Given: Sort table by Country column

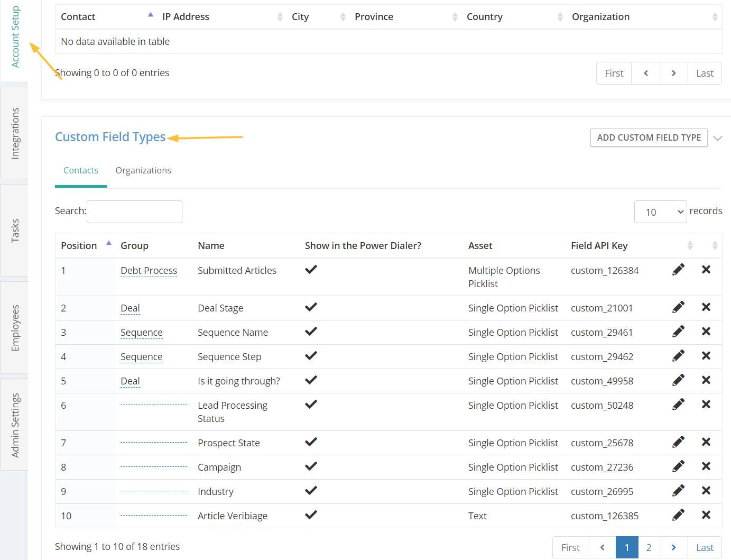Looking at the screenshot, I should (x=514, y=17).
